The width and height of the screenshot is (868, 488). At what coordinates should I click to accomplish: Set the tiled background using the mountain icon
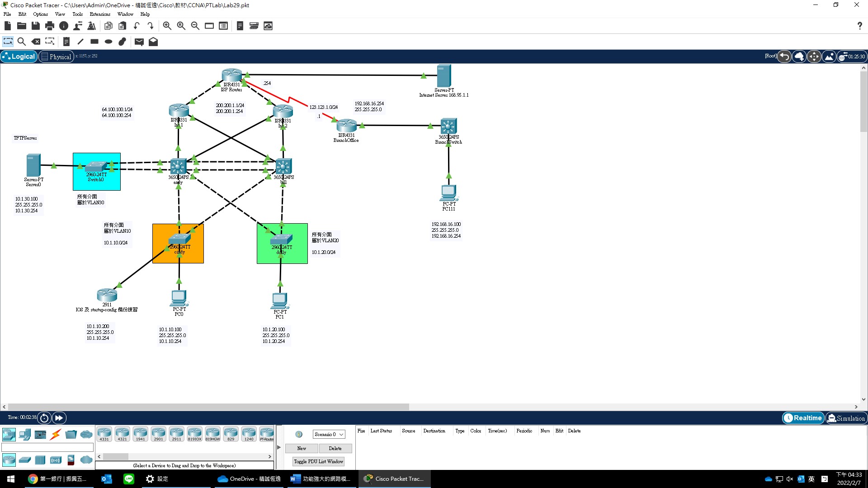[829, 56]
